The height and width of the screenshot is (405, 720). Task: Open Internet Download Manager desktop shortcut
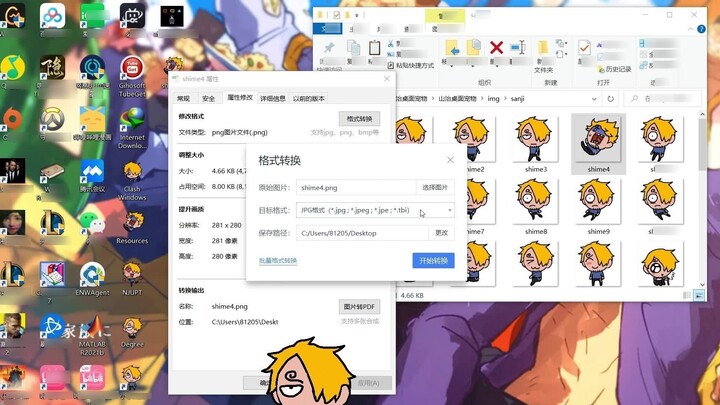click(x=132, y=128)
